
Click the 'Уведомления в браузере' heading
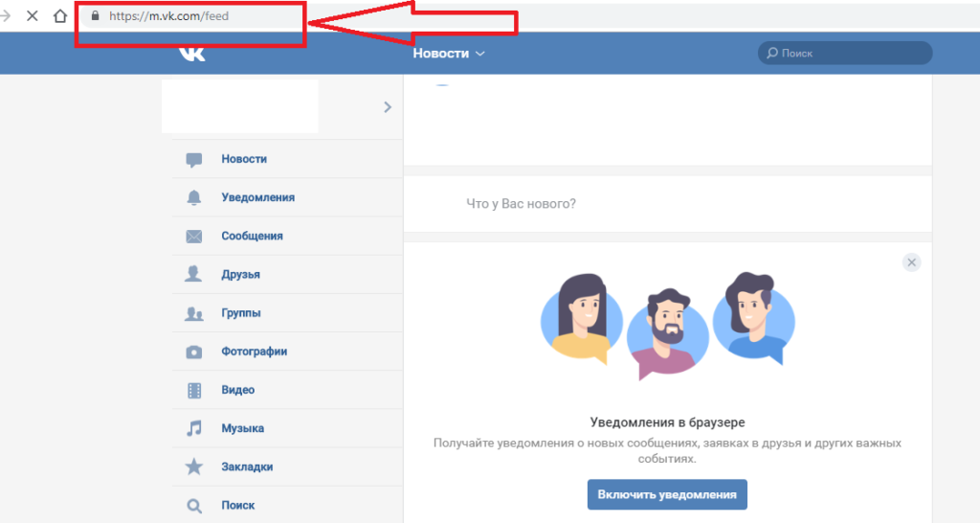[667, 422]
